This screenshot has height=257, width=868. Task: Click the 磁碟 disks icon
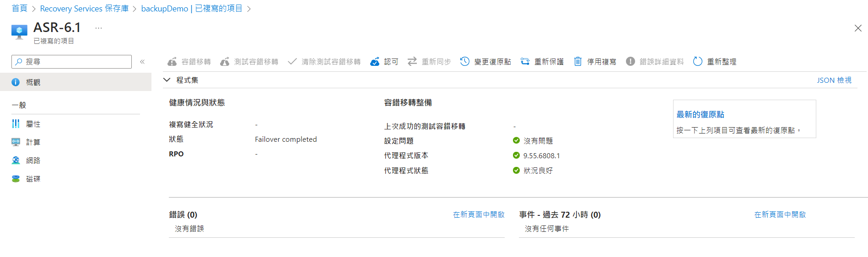click(16, 179)
